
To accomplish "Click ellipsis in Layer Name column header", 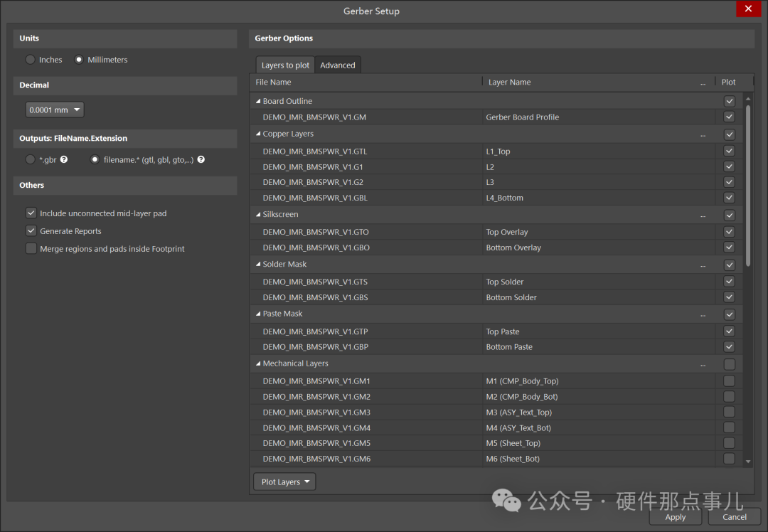I will [x=703, y=83].
